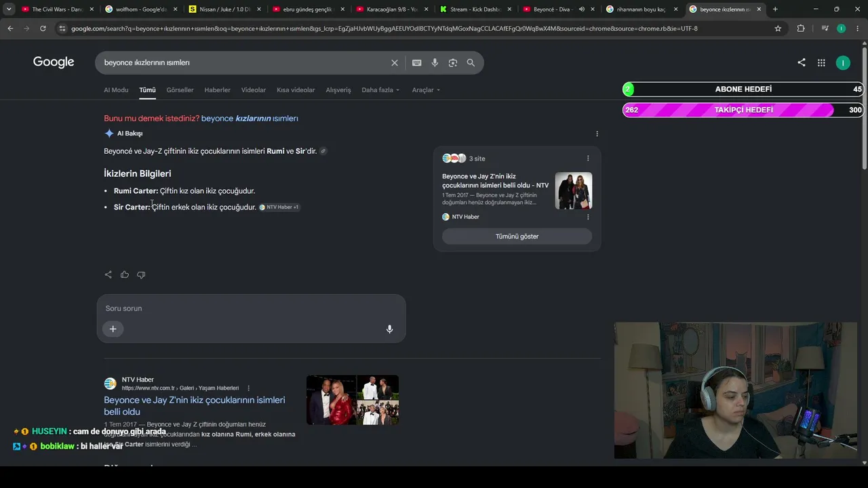Image resolution: width=868 pixels, height=488 pixels.
Task: Reload the current Google results page
Action: [x=43, y=28]
